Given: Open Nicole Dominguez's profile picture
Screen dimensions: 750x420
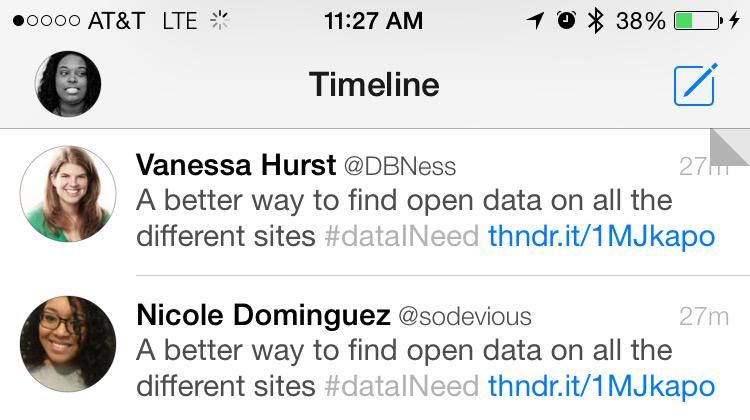Looking at the screenshot, I should pyautogui.click(x=68, y=344).
